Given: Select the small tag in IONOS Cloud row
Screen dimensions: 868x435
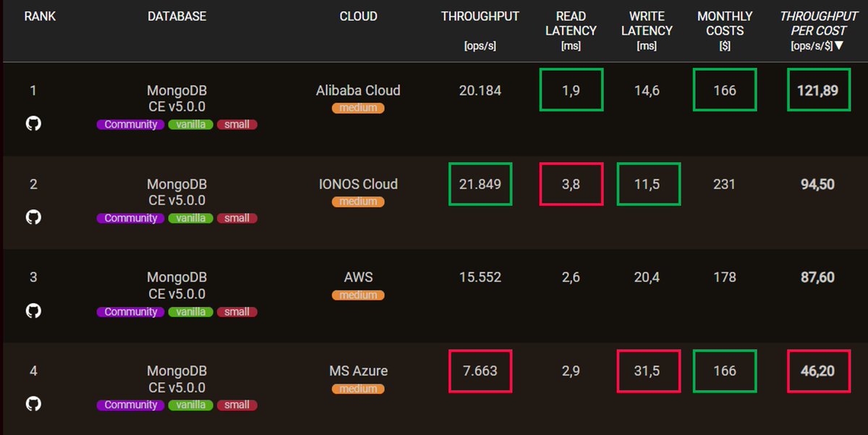Looking at the screenshot, I should point(237,218).
